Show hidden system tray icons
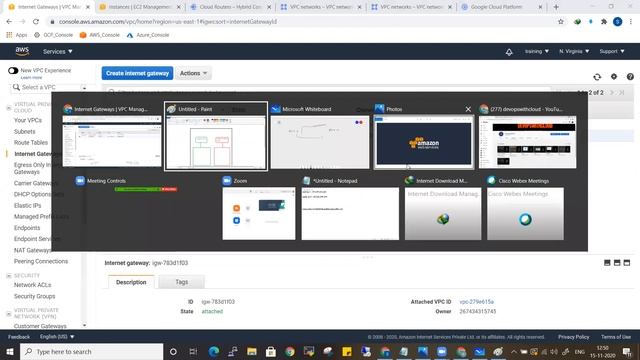Screen dimensions: 640x360 point(513,351)
